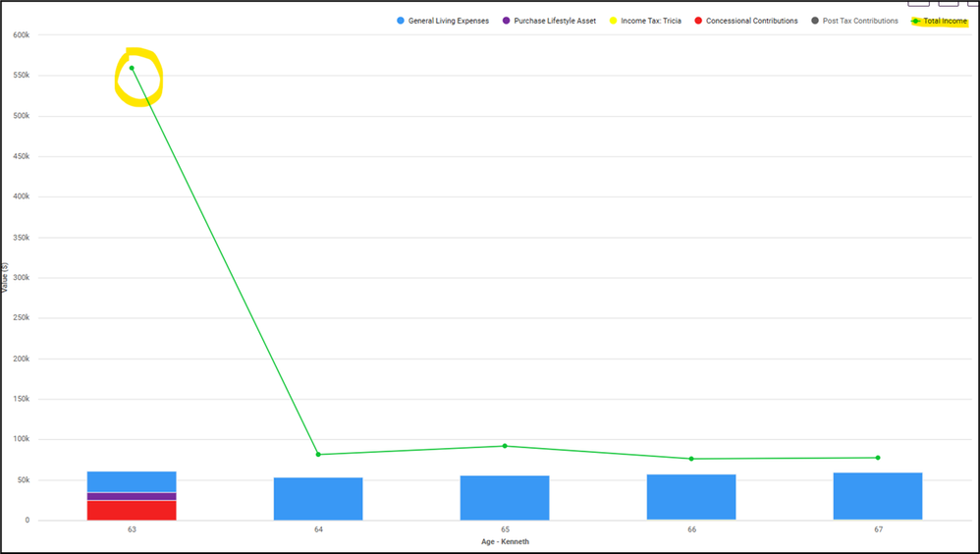Click blue General Living Expenses legend dot
980x554 pixels.
[399, 21]
